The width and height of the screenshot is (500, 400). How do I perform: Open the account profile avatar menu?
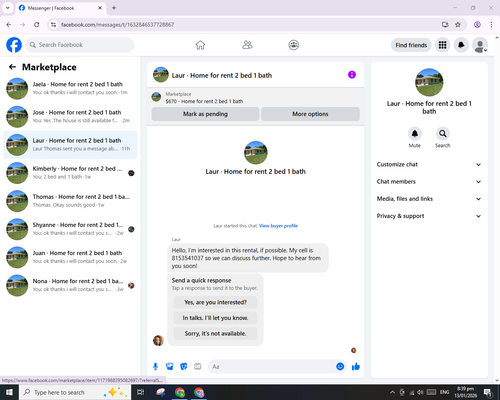(480, 45)
